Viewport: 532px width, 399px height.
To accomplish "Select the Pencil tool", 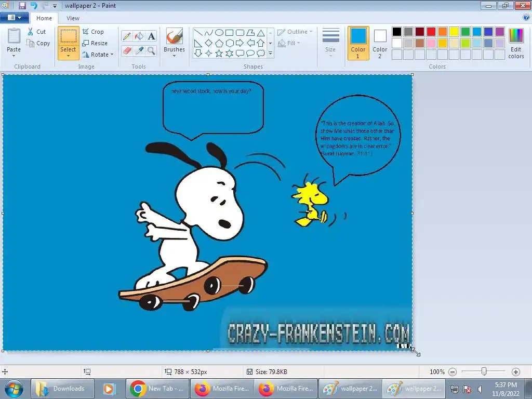I will tap(127, 36).
